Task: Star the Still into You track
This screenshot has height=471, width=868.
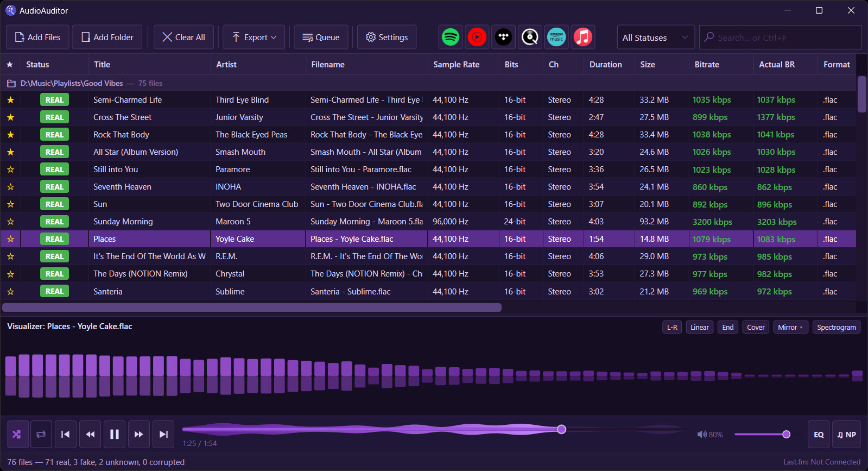Action: coord(10,169)
